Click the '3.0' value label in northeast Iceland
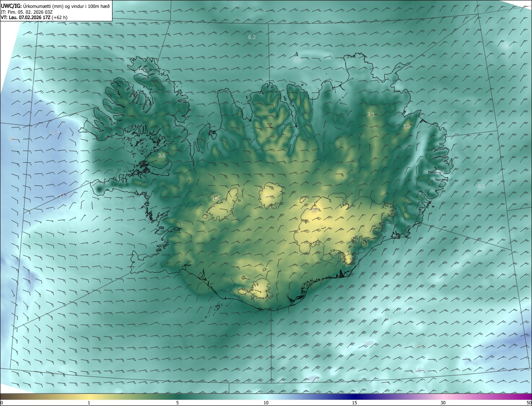 pos(406,126)
